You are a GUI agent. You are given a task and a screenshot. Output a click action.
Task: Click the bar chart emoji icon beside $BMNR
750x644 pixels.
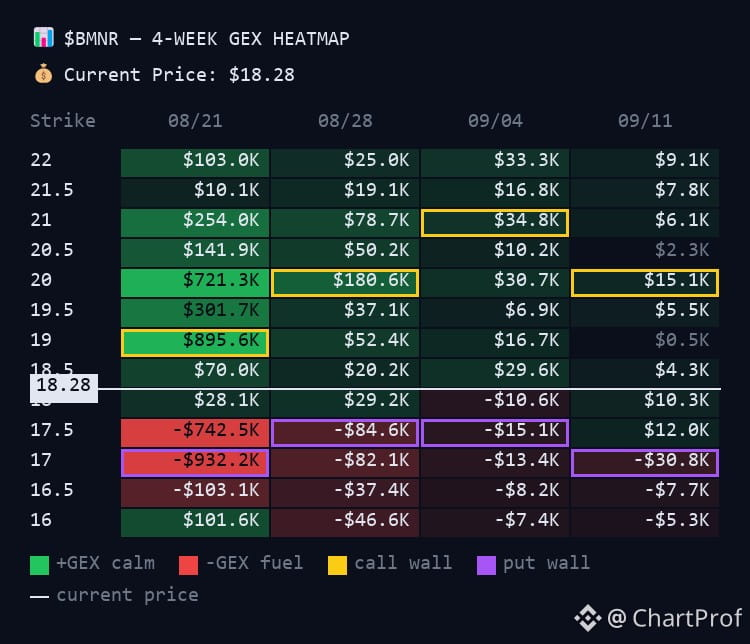tap(44, 38)
